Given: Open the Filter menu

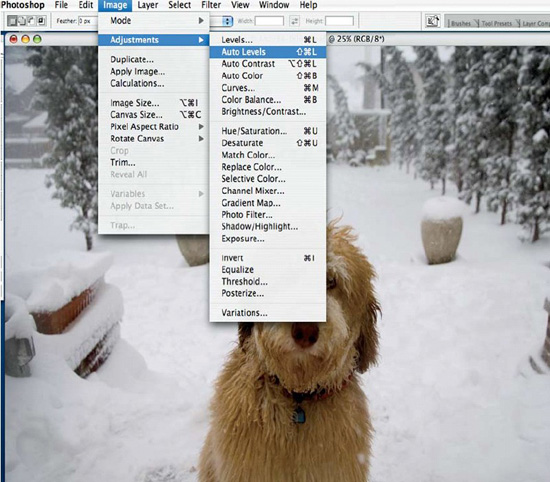Looking at the screenshot, I should click(x=211, y=5).
